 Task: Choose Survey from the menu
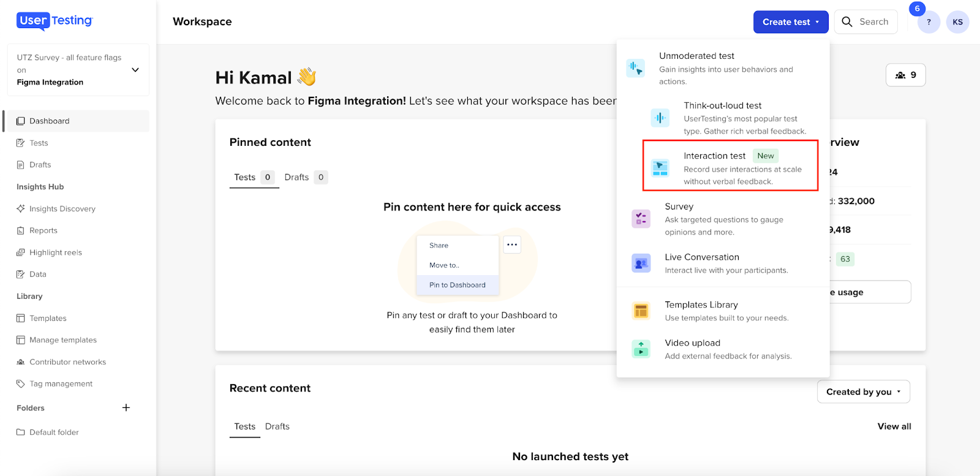723,219
